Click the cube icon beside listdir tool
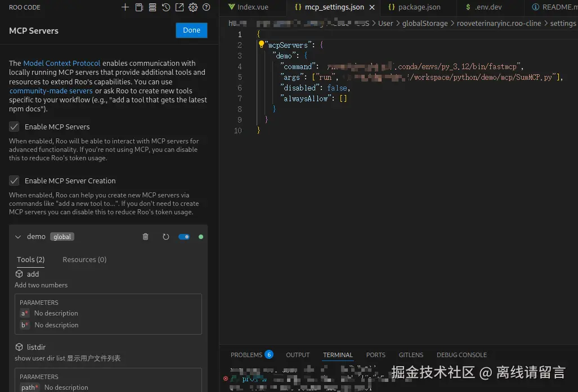This screenshot has width=578, height=392. click(19, 346)
